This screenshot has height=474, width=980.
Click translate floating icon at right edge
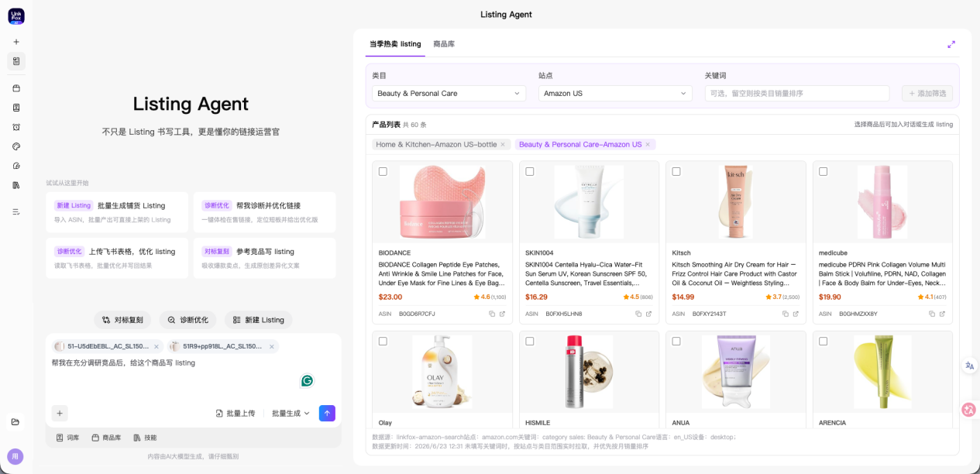(x=969, y=366)
